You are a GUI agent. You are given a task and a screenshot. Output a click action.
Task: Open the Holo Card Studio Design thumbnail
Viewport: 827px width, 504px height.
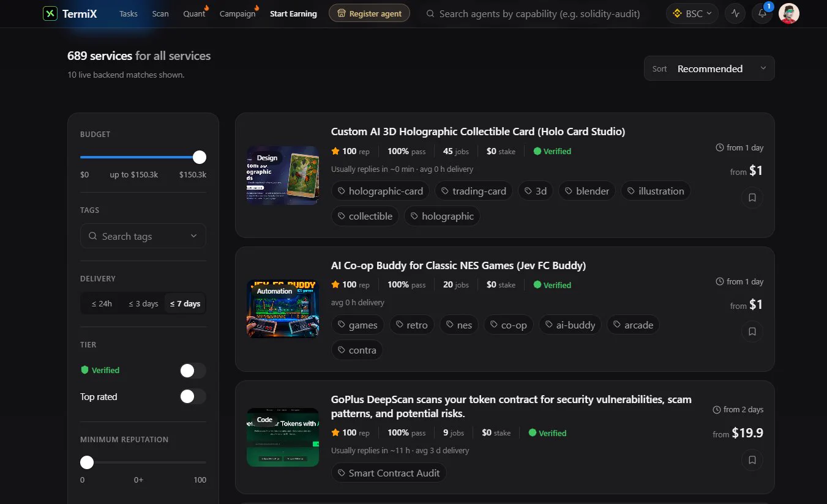coord(283,175)
